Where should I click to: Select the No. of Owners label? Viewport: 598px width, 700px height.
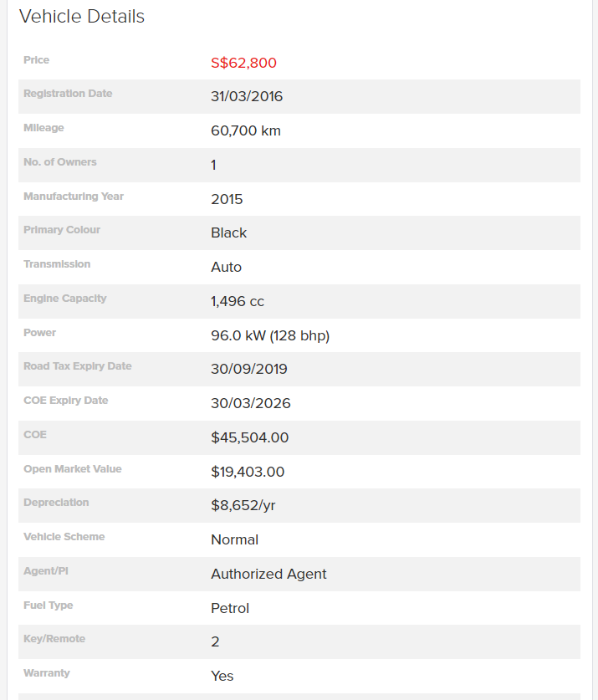coord(60,162)
